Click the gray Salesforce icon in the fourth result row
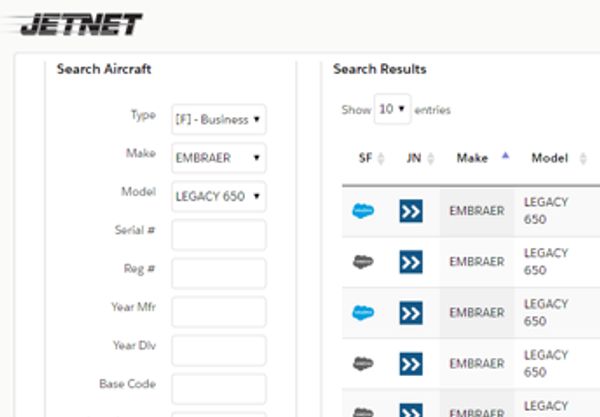The image size is (600, 417). coord(363,364)
